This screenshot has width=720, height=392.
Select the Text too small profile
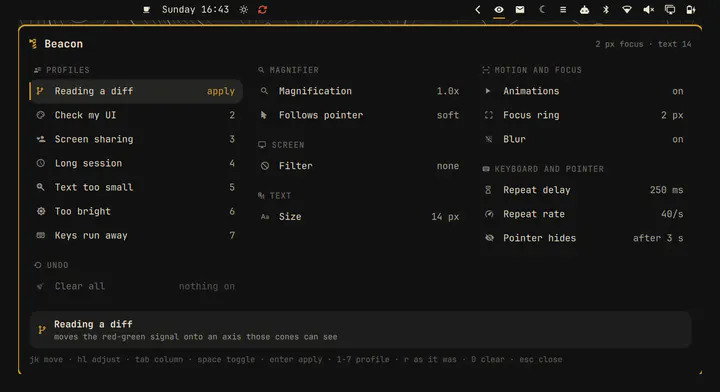tap(136, 187)
